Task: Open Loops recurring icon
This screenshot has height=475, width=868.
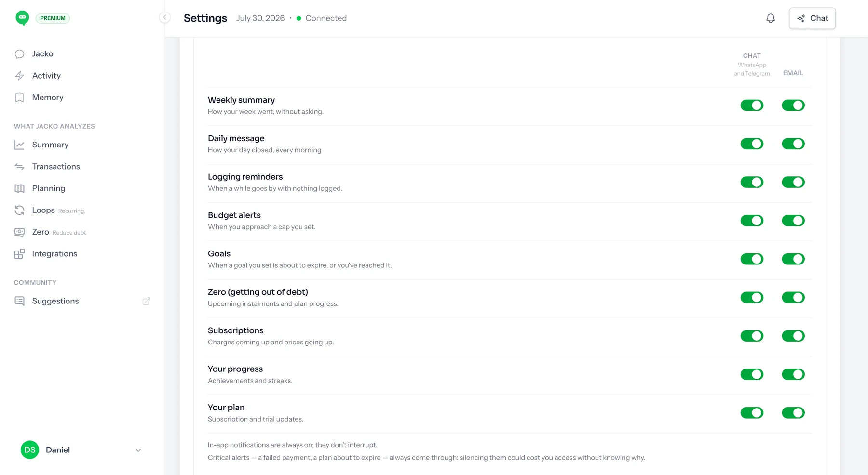Action: [19, 210]
